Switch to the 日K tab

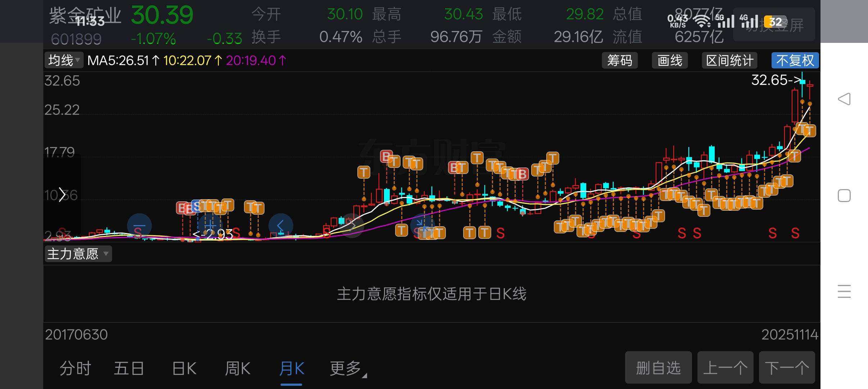click(x=184, y=368)
